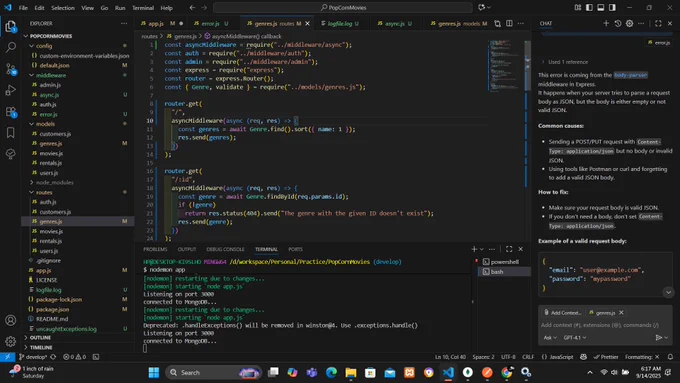Select the powershell terminal
This screenshot has width=680, height=383.
point(504,262)
